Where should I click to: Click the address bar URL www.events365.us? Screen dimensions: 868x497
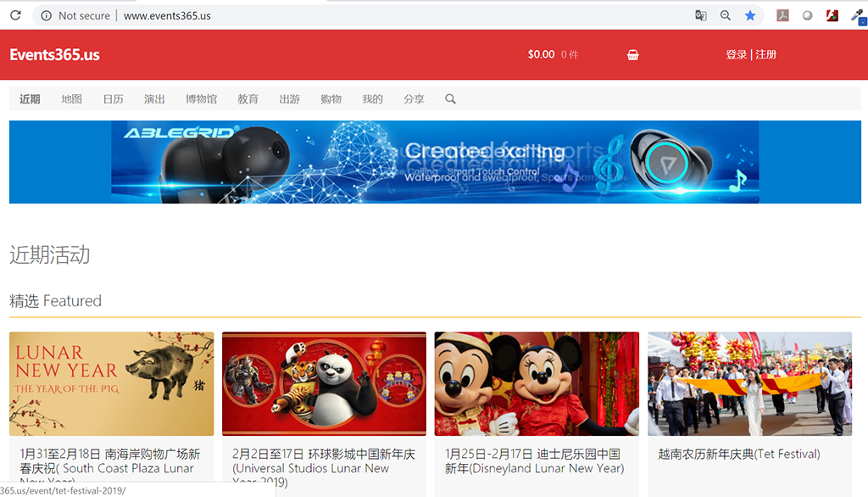tap(167, 15)
